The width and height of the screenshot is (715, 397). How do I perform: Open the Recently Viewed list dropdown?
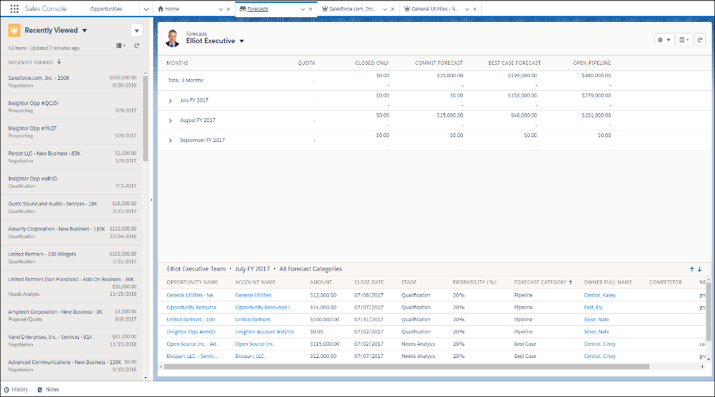pos(84,31)
